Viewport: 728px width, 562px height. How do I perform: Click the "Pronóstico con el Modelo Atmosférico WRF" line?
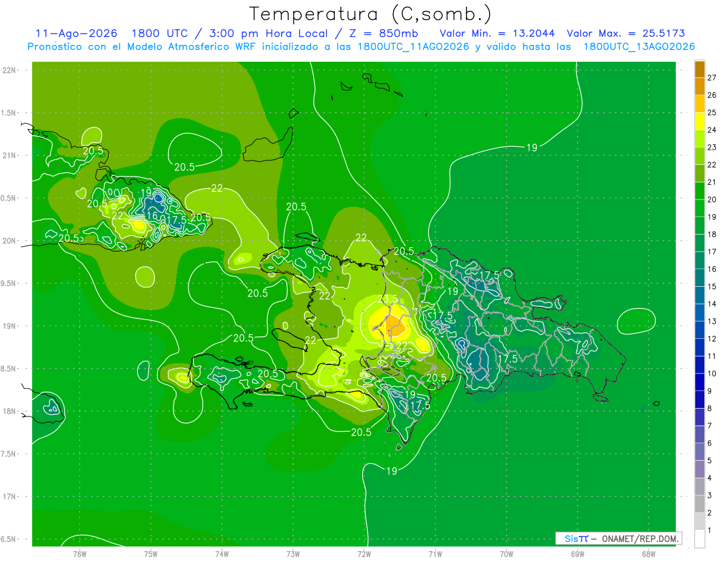(361, 47)
